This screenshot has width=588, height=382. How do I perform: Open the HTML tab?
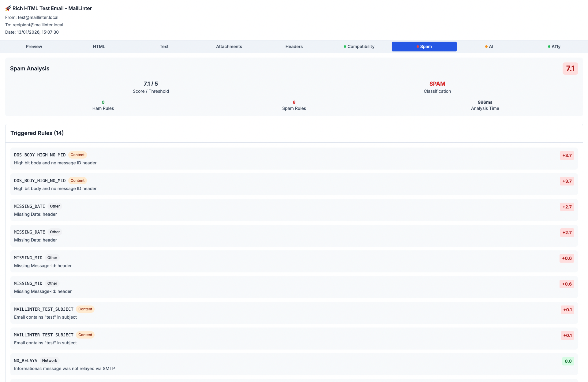point(99,47)
